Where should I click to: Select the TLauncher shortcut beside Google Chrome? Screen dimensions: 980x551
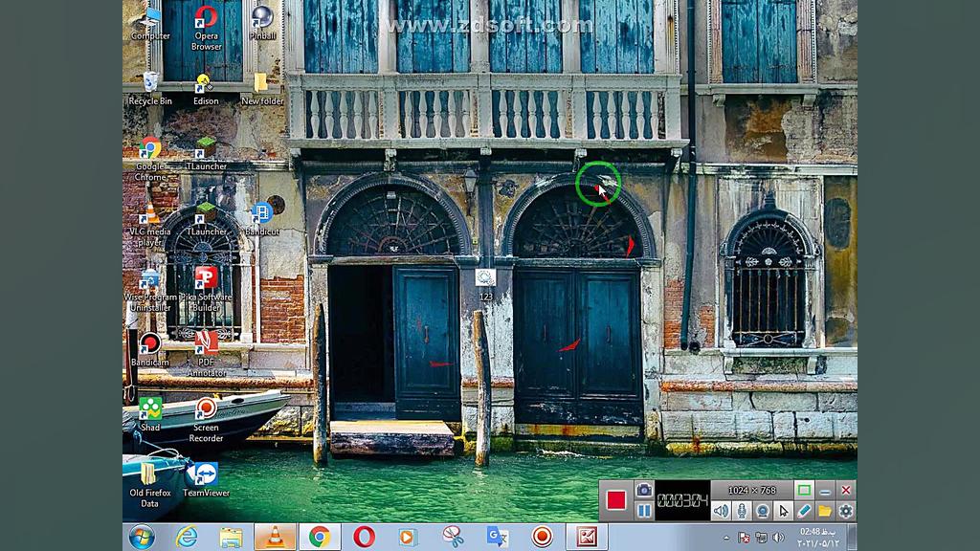click(207, 154)
